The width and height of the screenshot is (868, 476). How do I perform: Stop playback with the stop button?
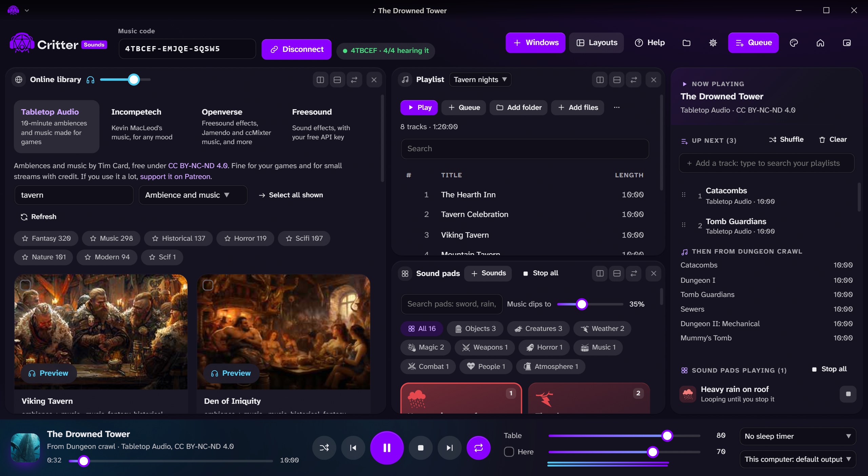[x=420, y=448]
